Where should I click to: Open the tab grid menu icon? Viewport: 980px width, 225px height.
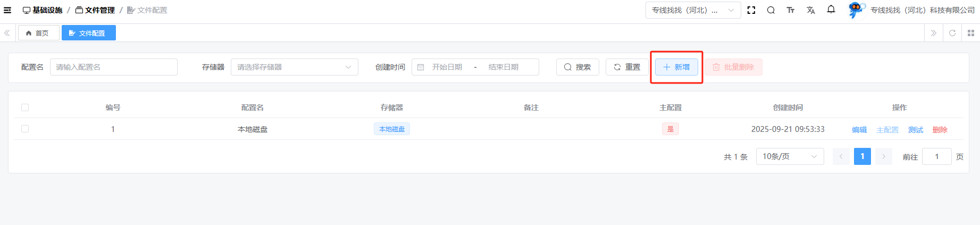pos(970,33)
